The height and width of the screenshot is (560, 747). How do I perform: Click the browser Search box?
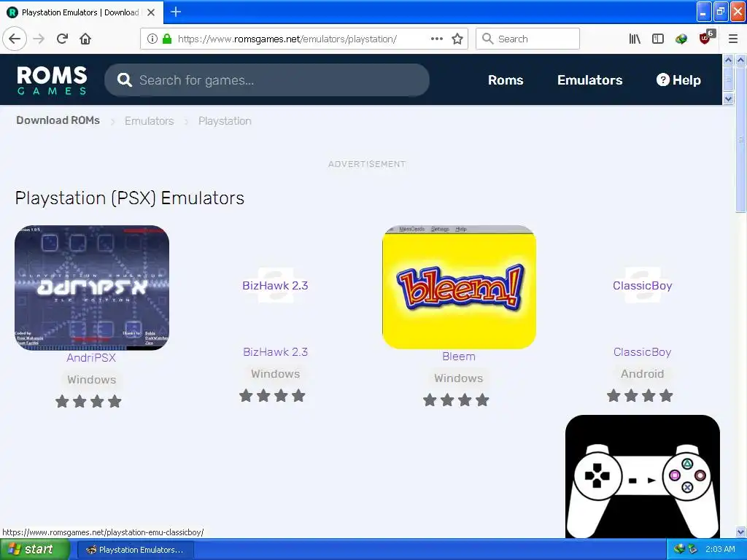tap(528, 39)
